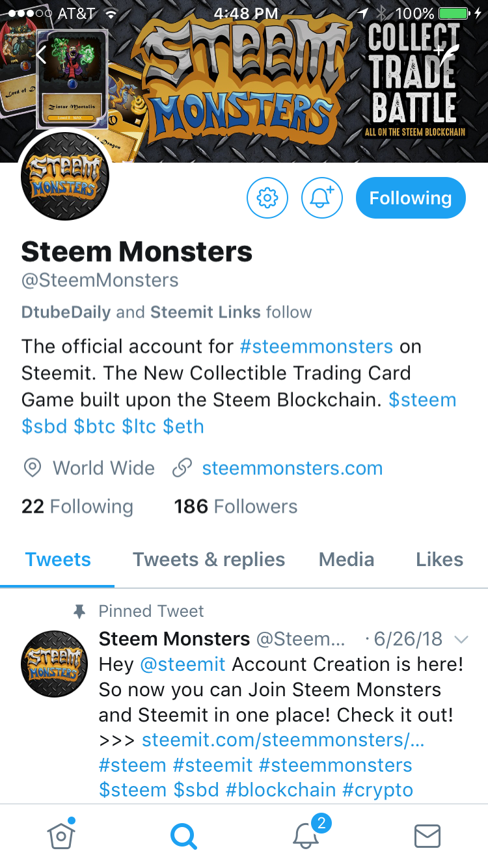Enable tweet notifications bell icon
This screenshot has width=488, height=868.
(322, 198)
